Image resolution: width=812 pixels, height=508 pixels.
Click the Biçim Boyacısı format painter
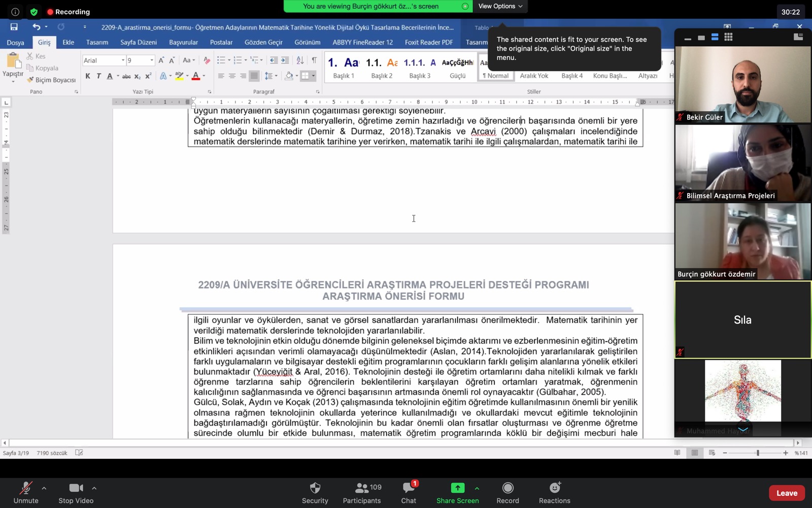(51, 80)
